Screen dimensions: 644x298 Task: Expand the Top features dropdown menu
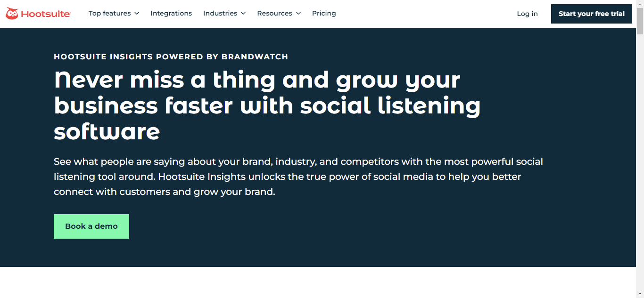point(109,13)
